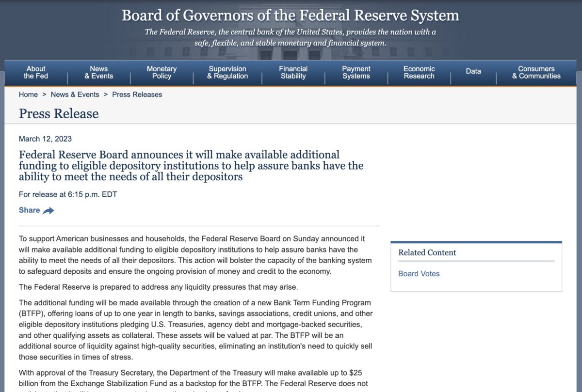Click paragraph starting 'The additional funding will be'
Image resolution: width=582 pixels, height=392 pixels.
(x=196, y=330)
